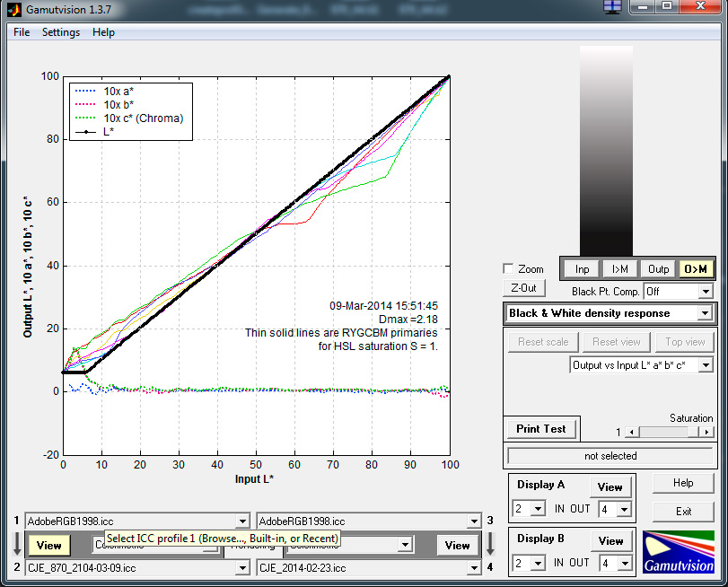Click the Exit button

tap(684, 512)
